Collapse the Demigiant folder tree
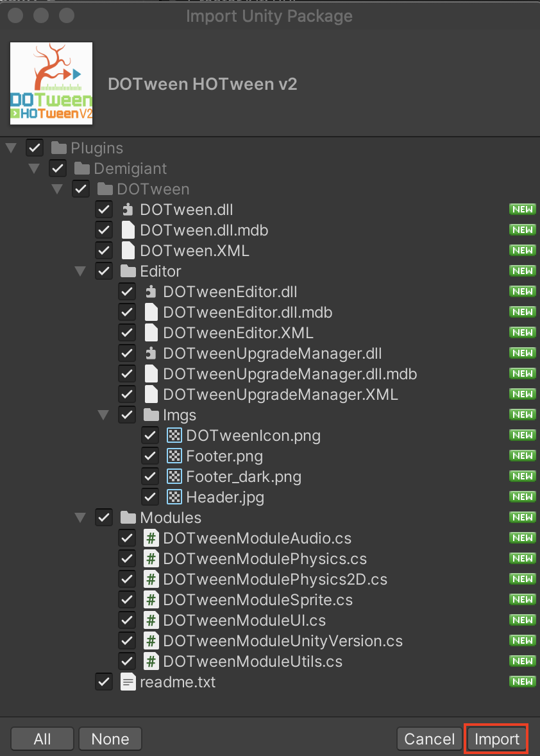 click(34, 168)
